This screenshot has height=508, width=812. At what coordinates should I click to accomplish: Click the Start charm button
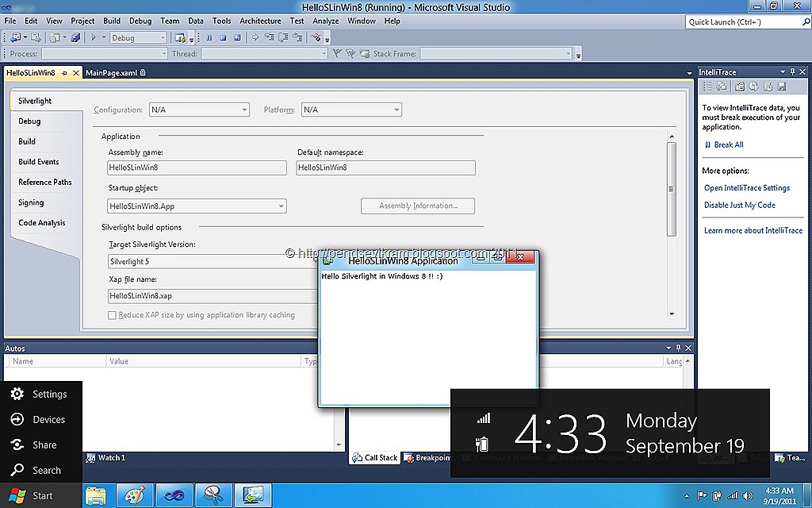(40, 495)
